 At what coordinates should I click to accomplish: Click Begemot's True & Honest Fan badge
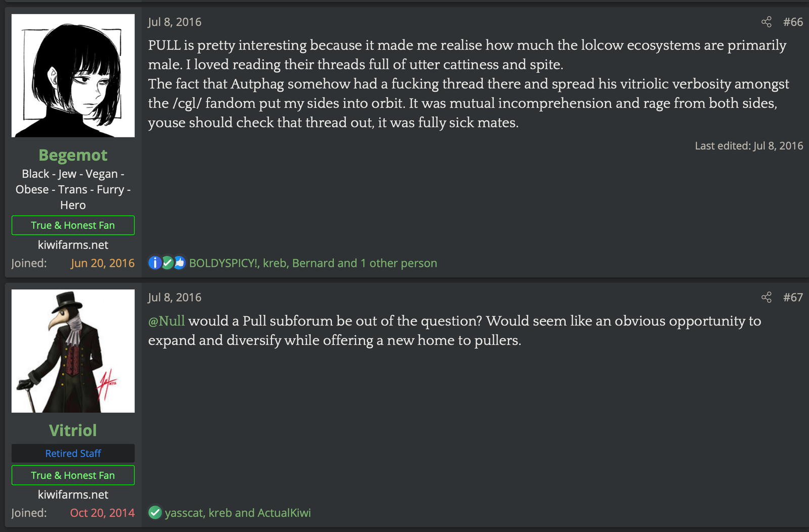73,225
